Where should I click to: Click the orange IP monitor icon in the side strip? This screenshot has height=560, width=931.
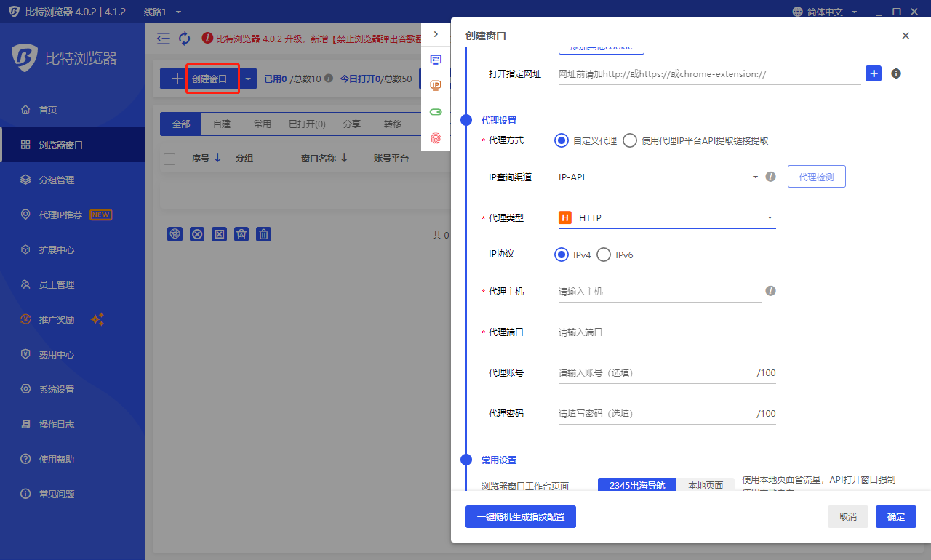pyautogui.click(x=436, y=86)
